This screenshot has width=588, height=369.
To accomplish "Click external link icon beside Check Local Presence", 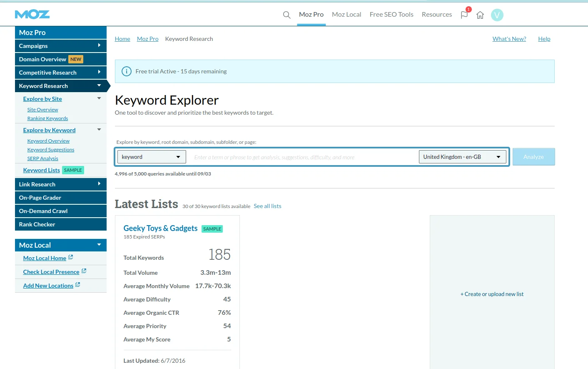I will (x=84, y=271).
